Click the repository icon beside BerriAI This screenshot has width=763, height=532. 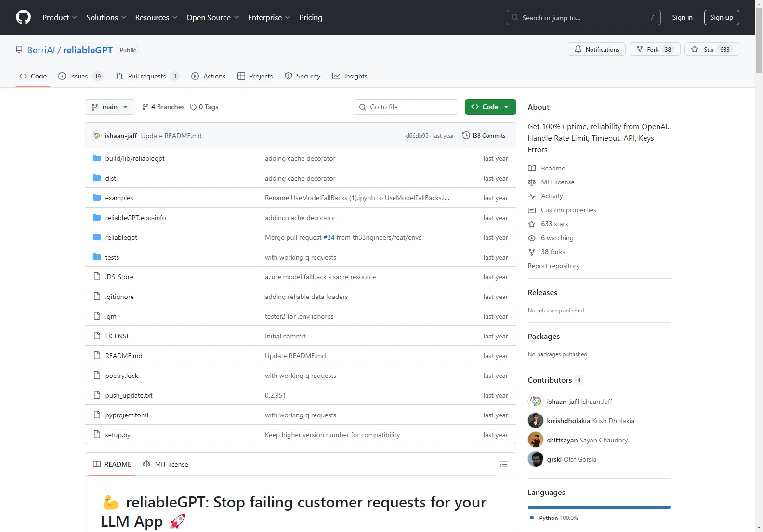(19, 50)
